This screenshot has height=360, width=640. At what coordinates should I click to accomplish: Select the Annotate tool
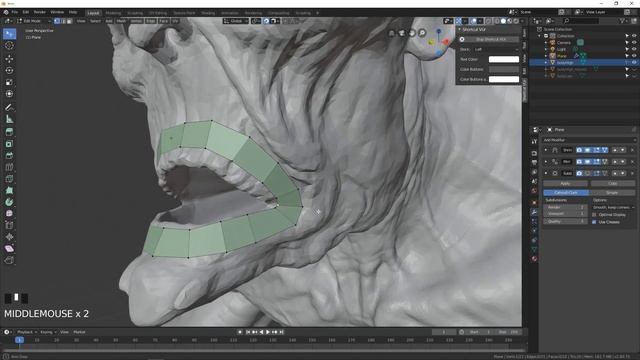pyautogui.click(x=9, y=107)
